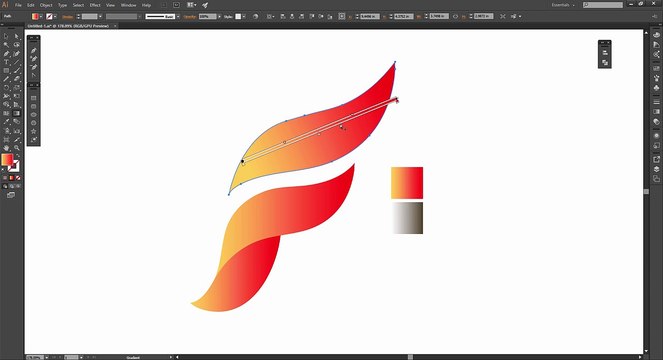Select the Blend tool
Screen dimensions: 663x360
click(16, 122)
